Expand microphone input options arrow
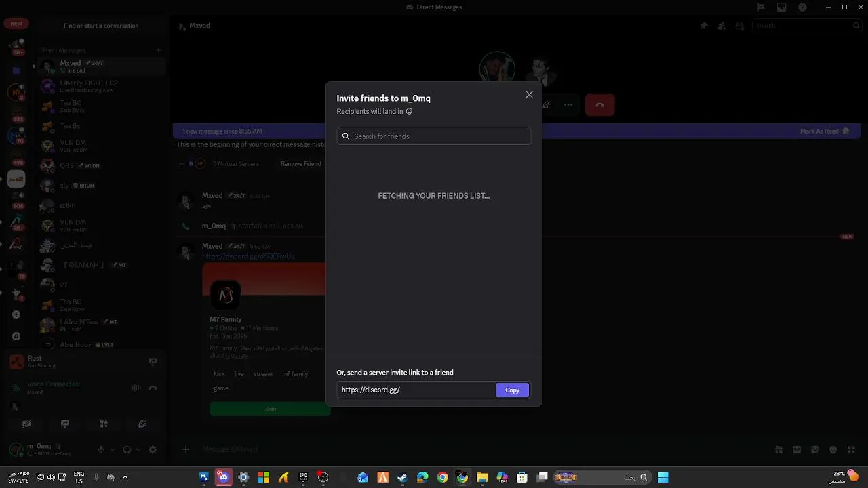The height and width of the screenshot is (488, 868). coord(113,449)
